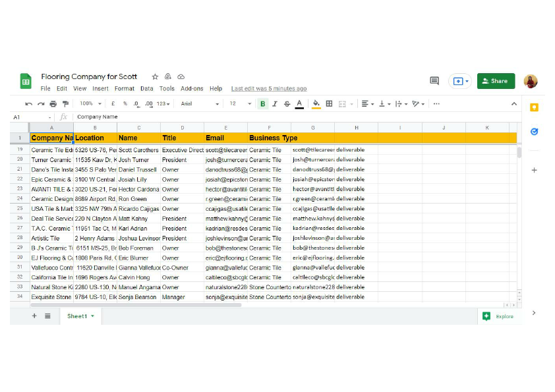Open the Explore panel
The height and width of the screenshot is (392, 555).
500,316
